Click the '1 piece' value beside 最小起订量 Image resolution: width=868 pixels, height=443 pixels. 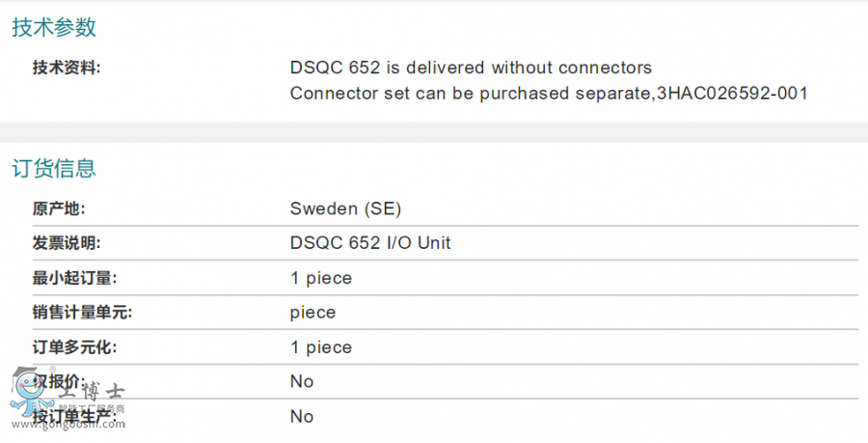pyautogui.click(x=321, y=278)
